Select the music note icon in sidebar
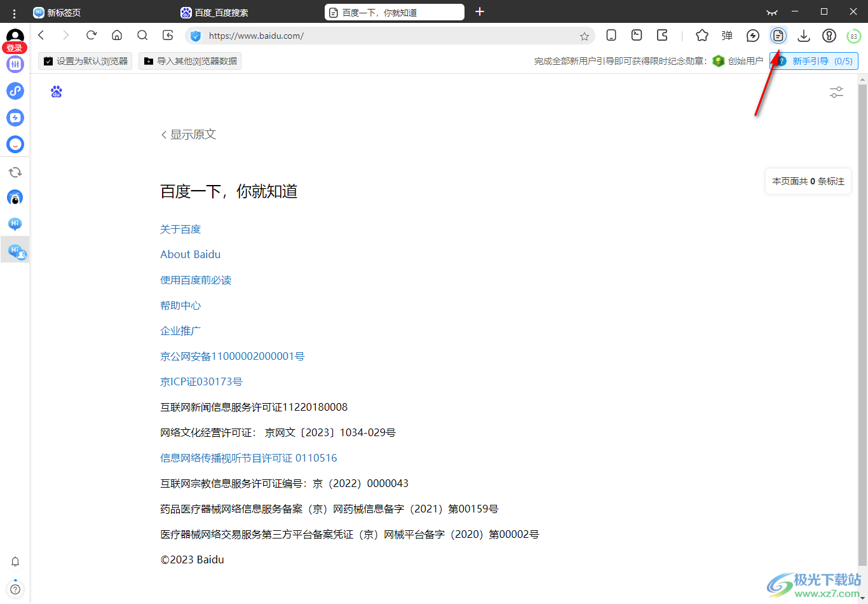This screenshot has width=868, height=604. click(15, 91)
